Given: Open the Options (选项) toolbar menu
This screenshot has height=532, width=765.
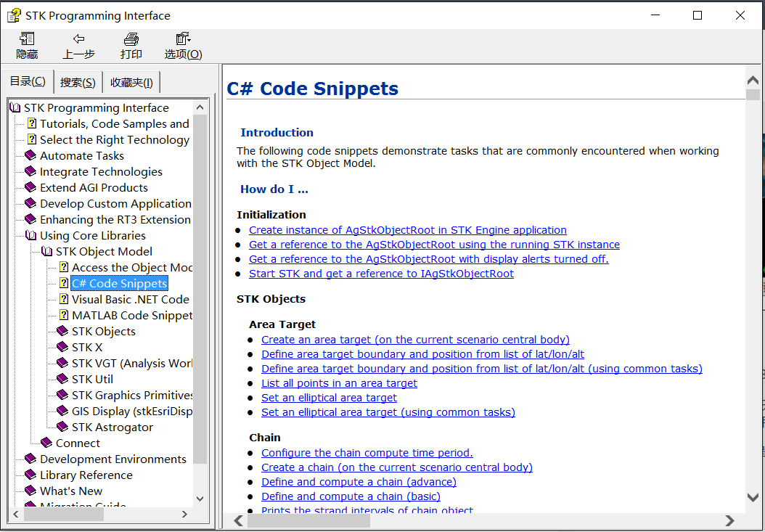Looking at the screenshot, I should (x=183, y=39).
